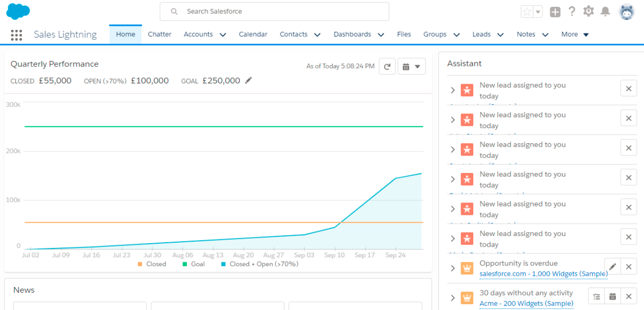
Task: Click the Sep 24 axis label
Action: (x=395, y=255)
